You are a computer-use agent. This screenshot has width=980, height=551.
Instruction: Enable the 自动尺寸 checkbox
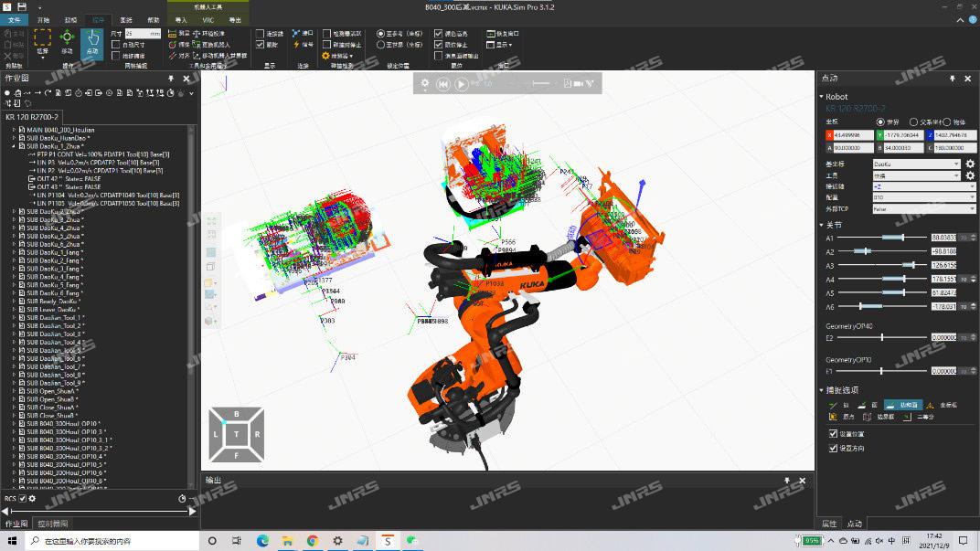pyautogui.click(x=115, y=45)
